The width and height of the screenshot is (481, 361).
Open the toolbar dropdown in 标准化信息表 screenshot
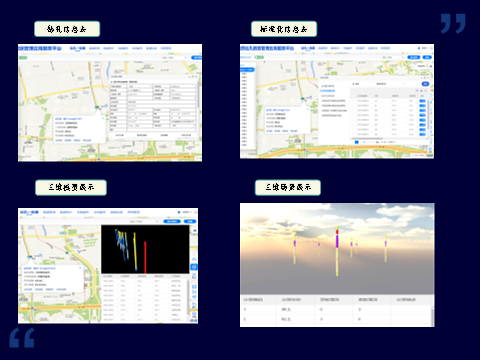coord(392,57)
